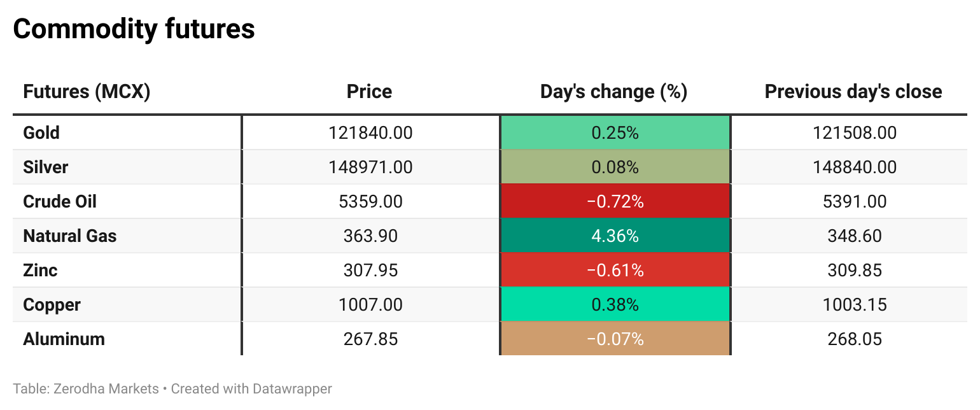Sort by the Price column header

[x=369, y=92]
